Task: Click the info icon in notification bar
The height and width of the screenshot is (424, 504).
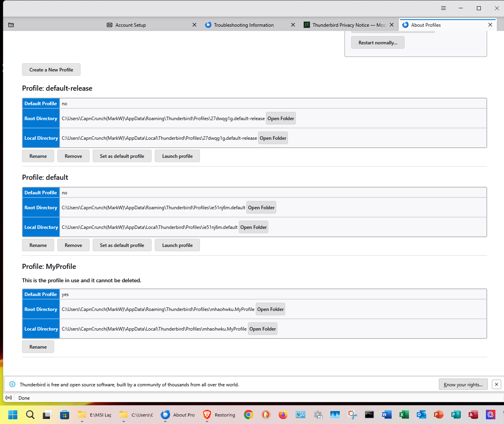Action: [x=13, y=384]
